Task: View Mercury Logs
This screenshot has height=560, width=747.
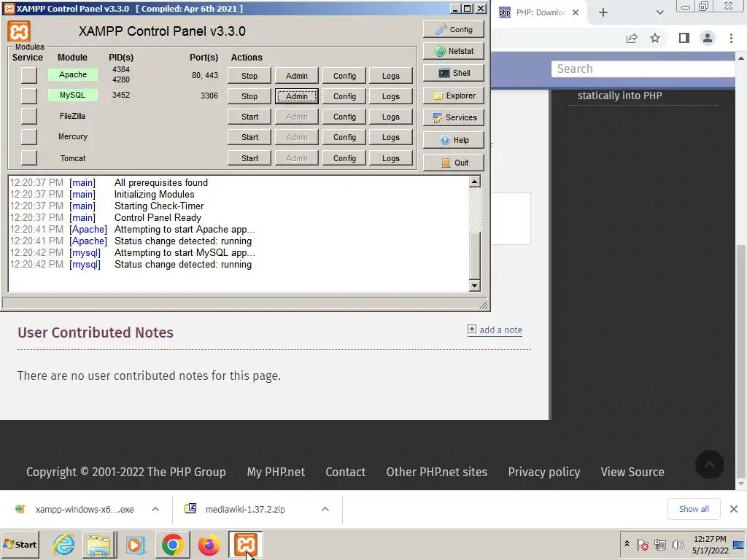Action: coord(391,137)
